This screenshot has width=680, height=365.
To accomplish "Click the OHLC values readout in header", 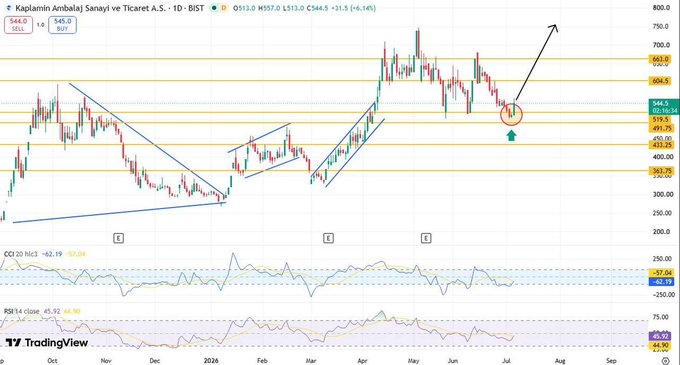I will click(x=304, y=8).
